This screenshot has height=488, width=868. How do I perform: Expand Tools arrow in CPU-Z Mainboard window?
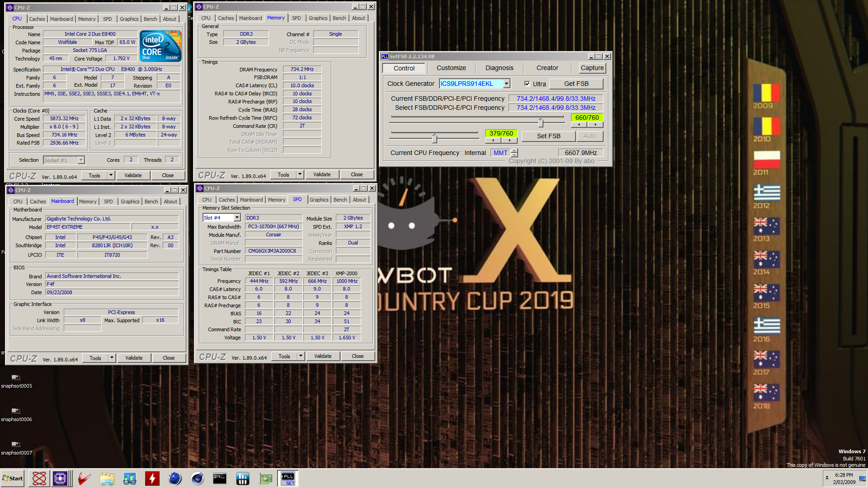pos(112,358)
